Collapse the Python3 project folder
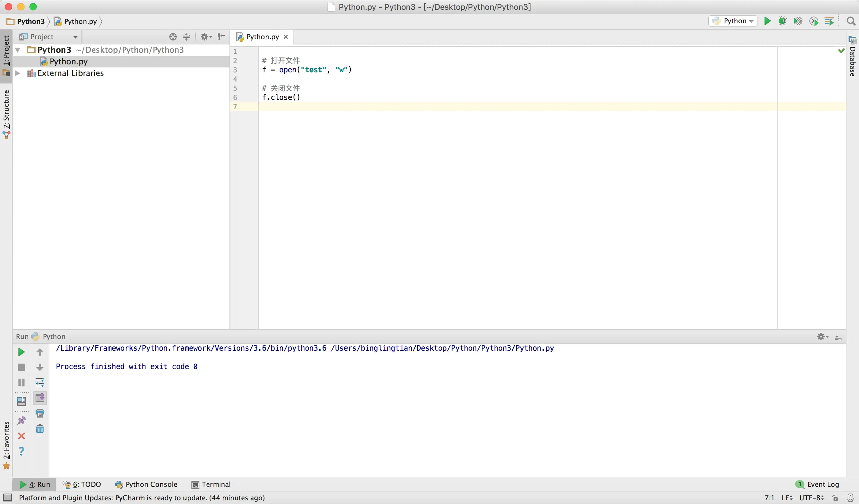Image resolution: width=859 pixels, height=504 pixels. [x=18, y=50]
